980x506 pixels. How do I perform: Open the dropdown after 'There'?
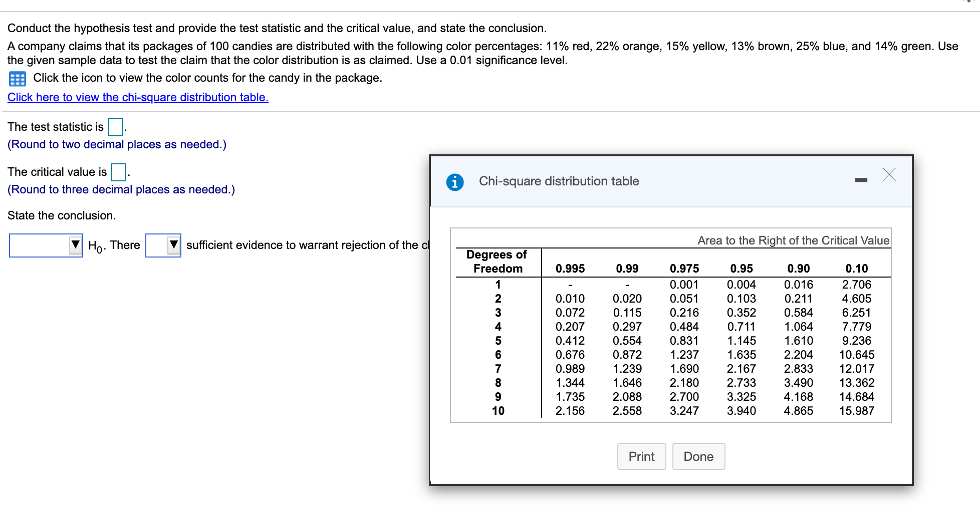click(x=163, y=245)
